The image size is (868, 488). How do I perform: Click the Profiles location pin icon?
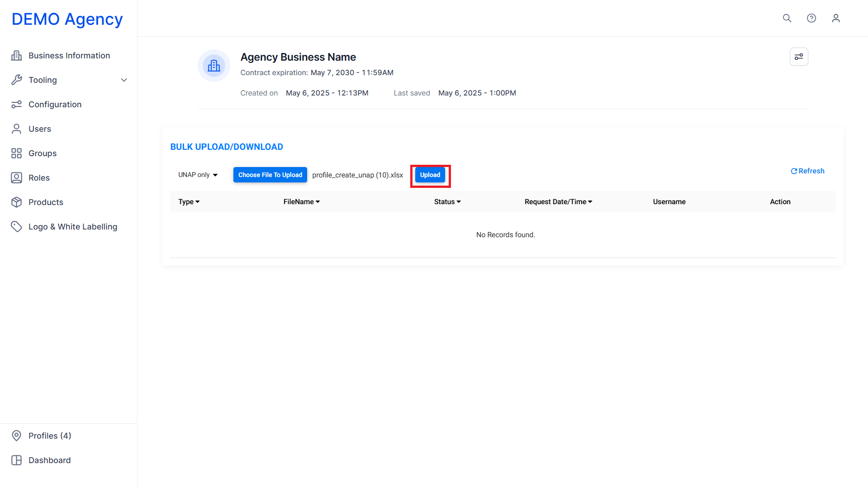(x=17, y=435)
